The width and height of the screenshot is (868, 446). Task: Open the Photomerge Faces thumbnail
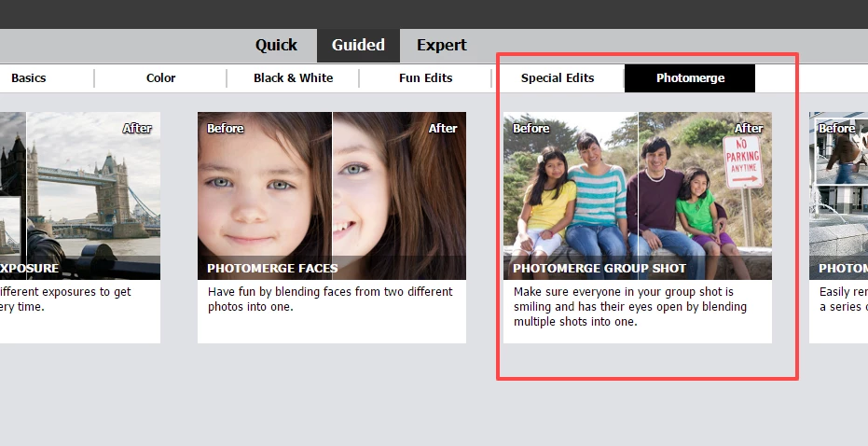coord(332,196)
